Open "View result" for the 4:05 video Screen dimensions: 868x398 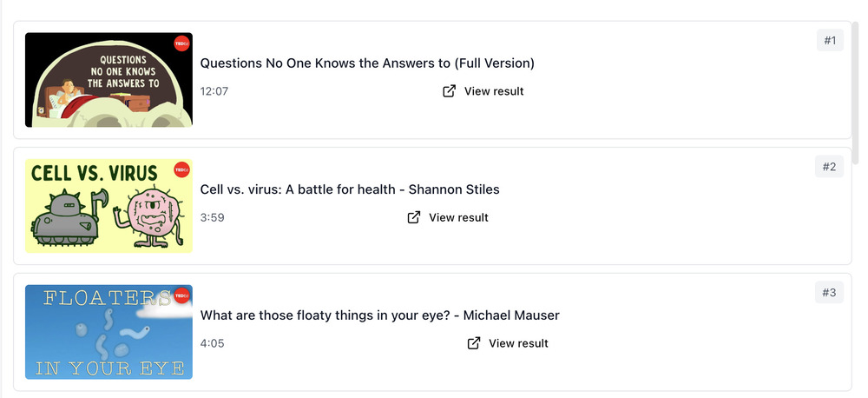pyautogui.click(x=518, y=343)
